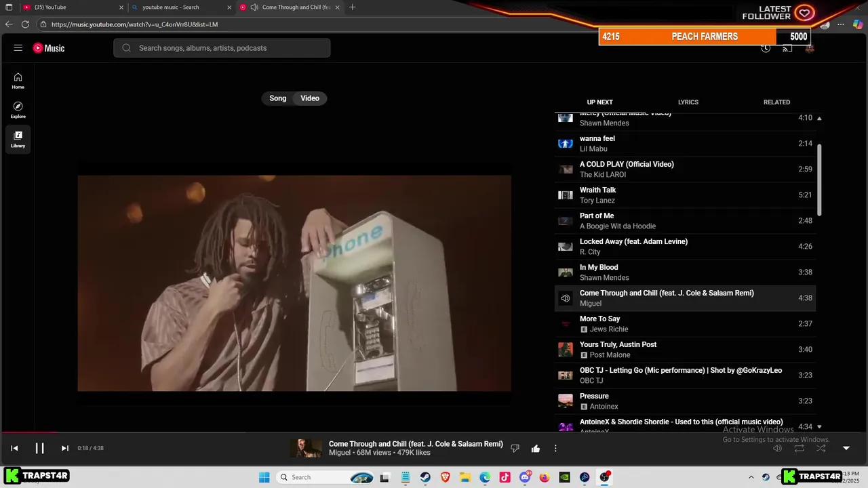
Task: Open the Miguel artist link in the queue
Action: tap(591, 304)
